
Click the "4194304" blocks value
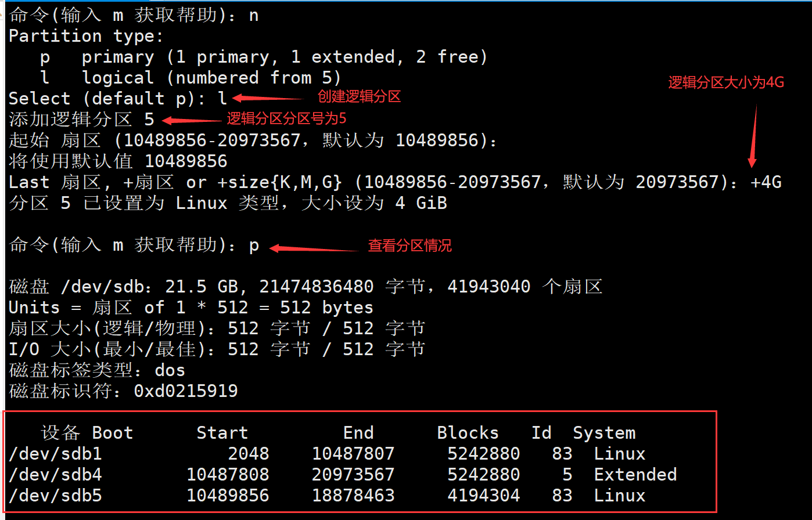point(484,496)
